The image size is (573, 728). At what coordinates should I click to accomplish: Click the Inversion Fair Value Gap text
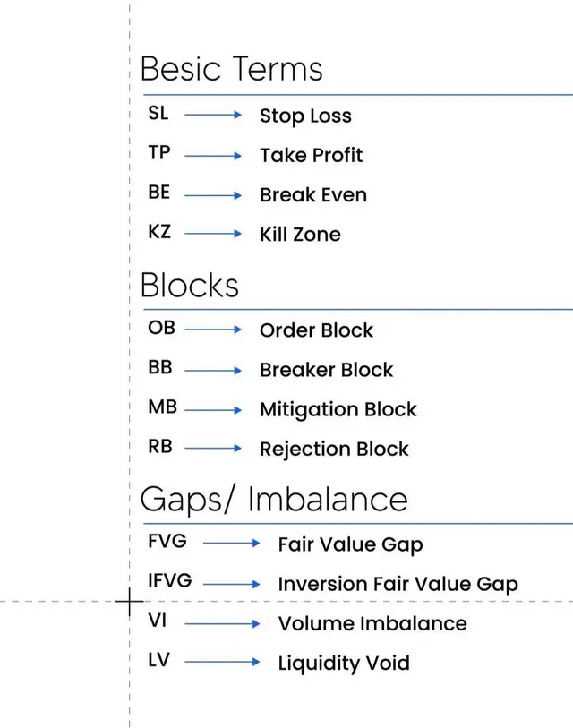[x=398, y=584]
